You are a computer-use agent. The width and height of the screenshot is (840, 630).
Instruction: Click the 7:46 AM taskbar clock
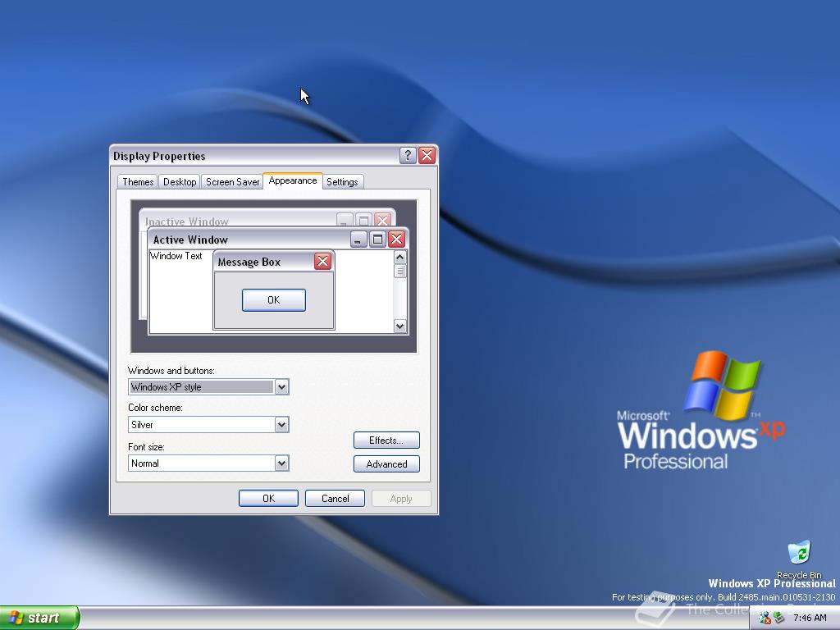point(810,619)
